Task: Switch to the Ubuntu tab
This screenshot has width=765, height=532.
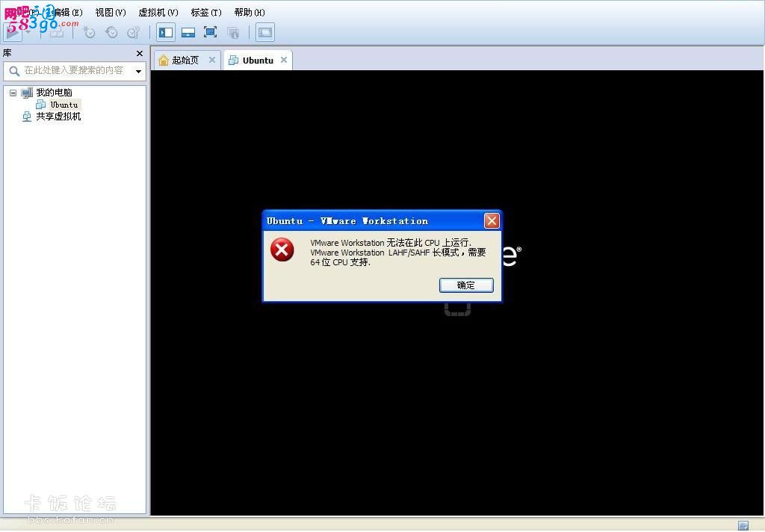Action: coord(258,60)
